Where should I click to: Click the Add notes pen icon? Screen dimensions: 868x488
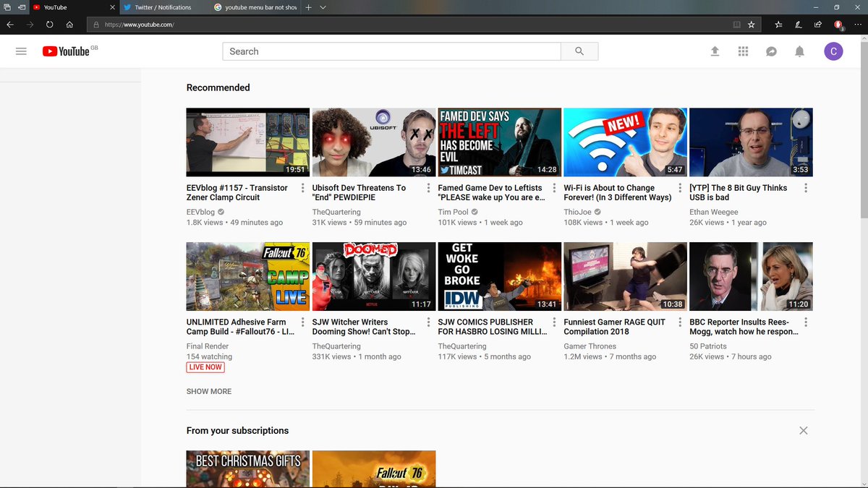tap(798, 24)
